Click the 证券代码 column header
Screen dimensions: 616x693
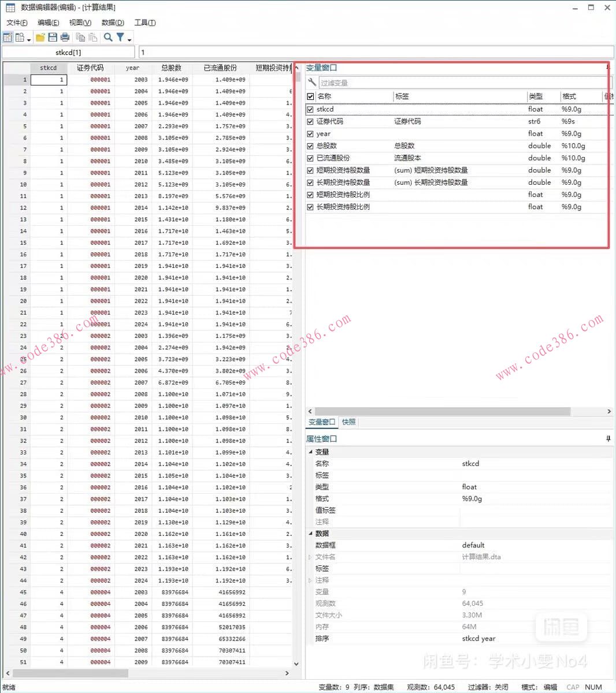[90, 68]
